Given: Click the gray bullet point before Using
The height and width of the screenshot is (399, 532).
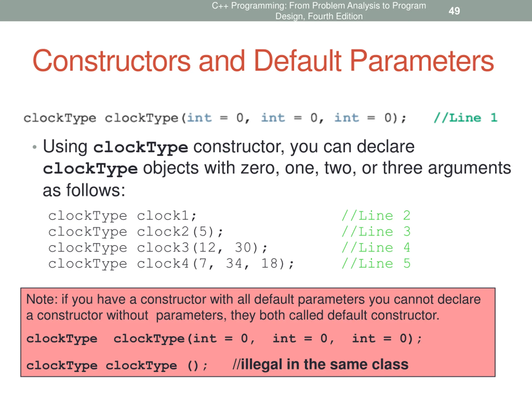Looking at the screenshot, I should coord(35,147).
